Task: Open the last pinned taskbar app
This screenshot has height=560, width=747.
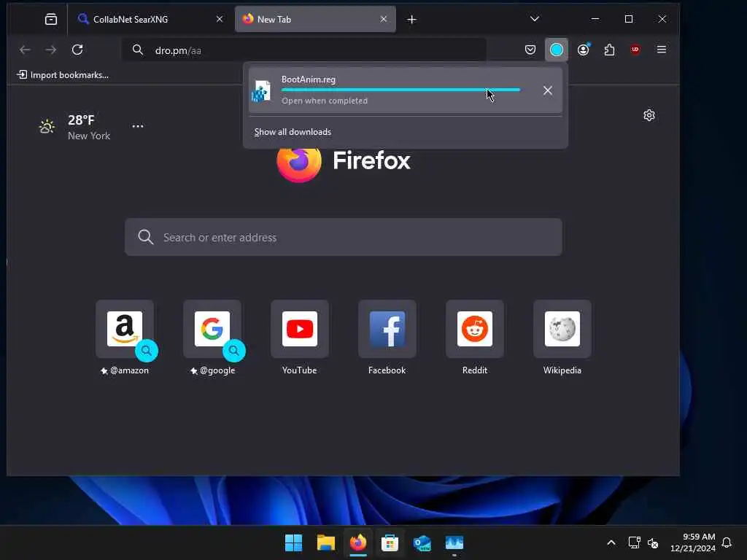Action: point(454,542)
